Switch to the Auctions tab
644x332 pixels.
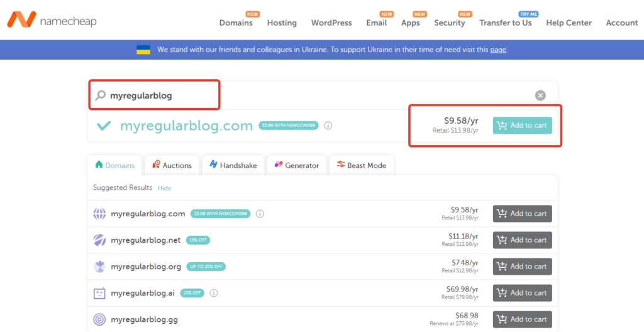point(172,165)
